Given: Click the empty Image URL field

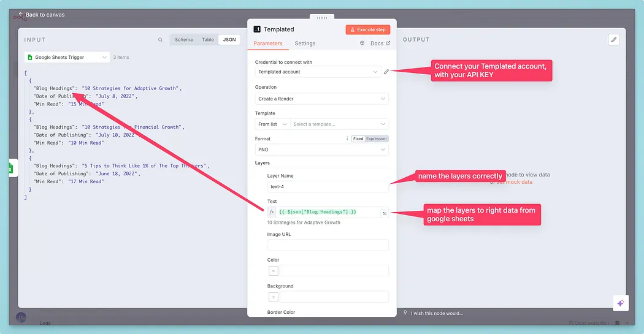Looking at the screenshot, I should coord(328,245).
